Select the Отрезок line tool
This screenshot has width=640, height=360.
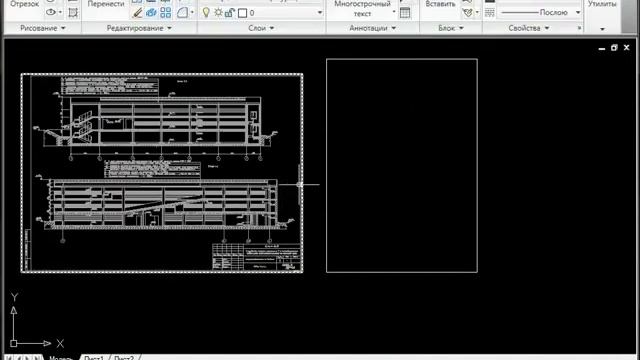tap(24, 4)
